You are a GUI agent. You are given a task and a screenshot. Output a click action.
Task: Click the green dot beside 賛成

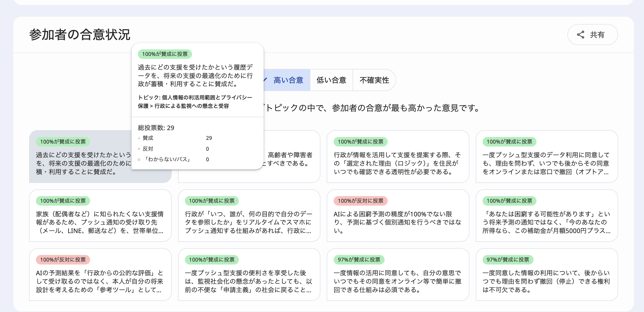point(139,138)
